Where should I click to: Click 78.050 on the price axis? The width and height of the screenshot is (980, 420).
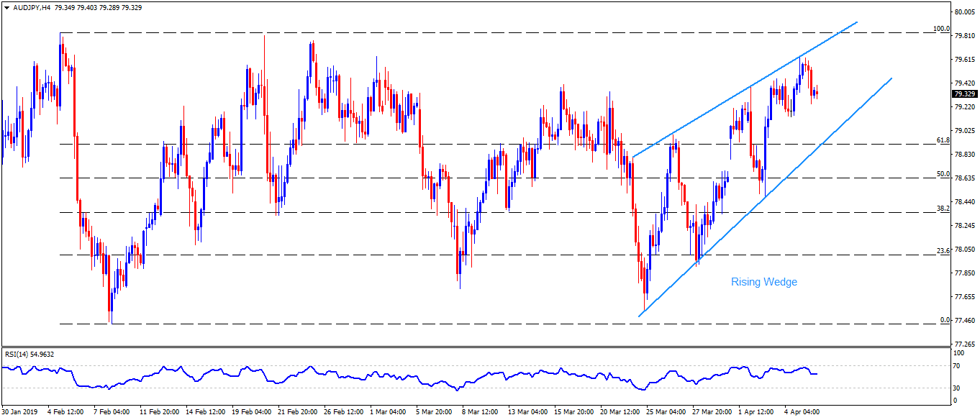coord(965,249)
